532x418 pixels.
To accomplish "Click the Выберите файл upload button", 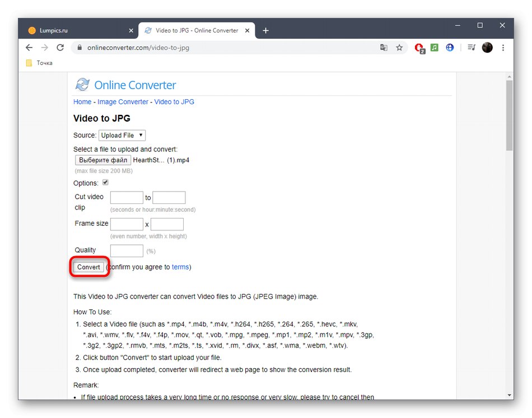I will [x=102, y=160].
